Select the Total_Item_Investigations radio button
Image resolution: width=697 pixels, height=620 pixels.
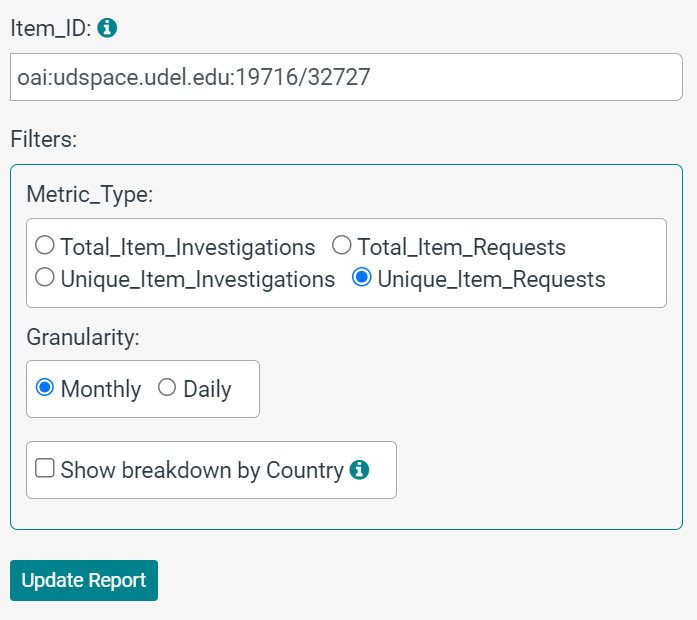(45, 245)
